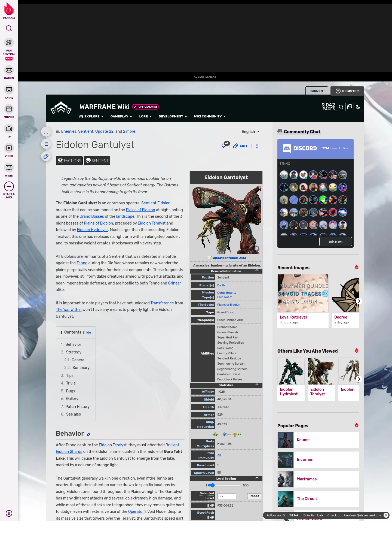Screen dimensions: 392x545
Task: Click the expand fullscreen page icon
Action: (46, 132)
